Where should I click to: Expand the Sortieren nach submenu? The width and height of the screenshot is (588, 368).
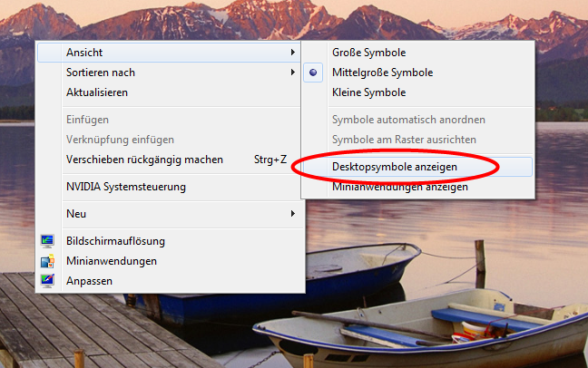[169, 73]
